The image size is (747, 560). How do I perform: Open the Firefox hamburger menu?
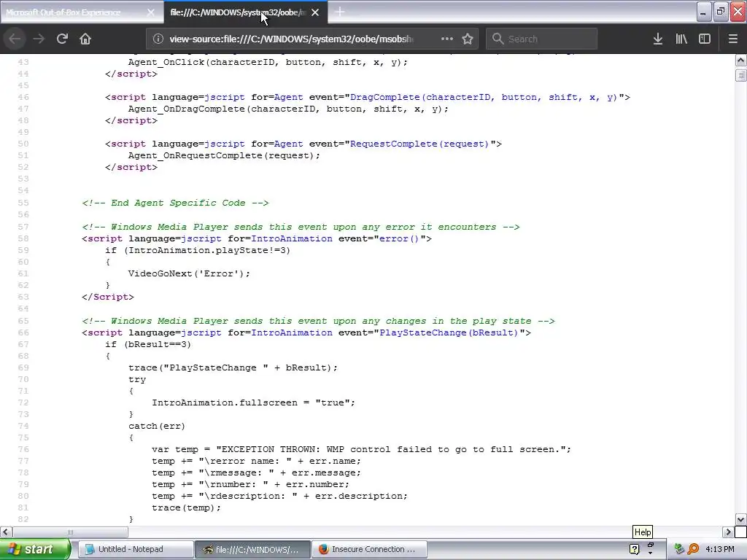[x=733, y=39]
